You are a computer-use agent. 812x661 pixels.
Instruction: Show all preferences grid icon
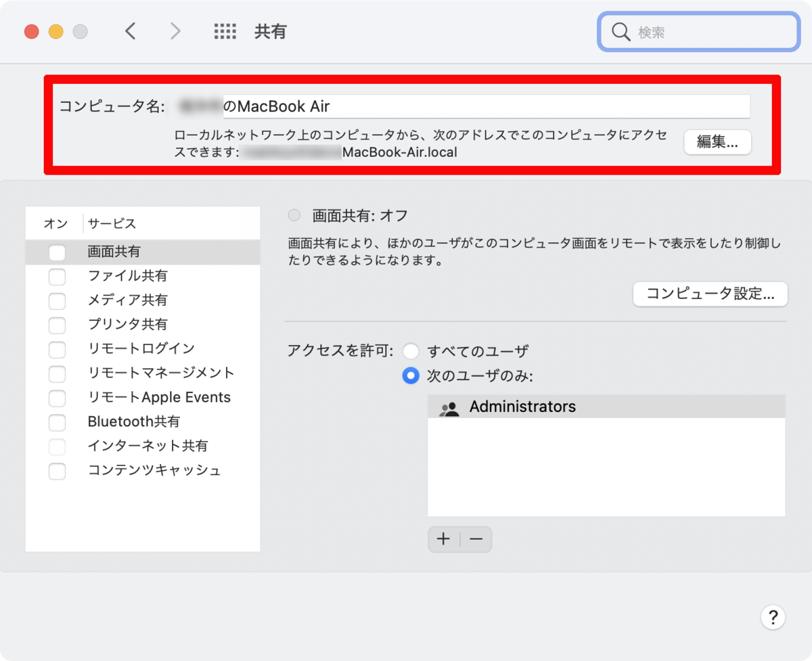pyautogui.click(x=225, y=31)
